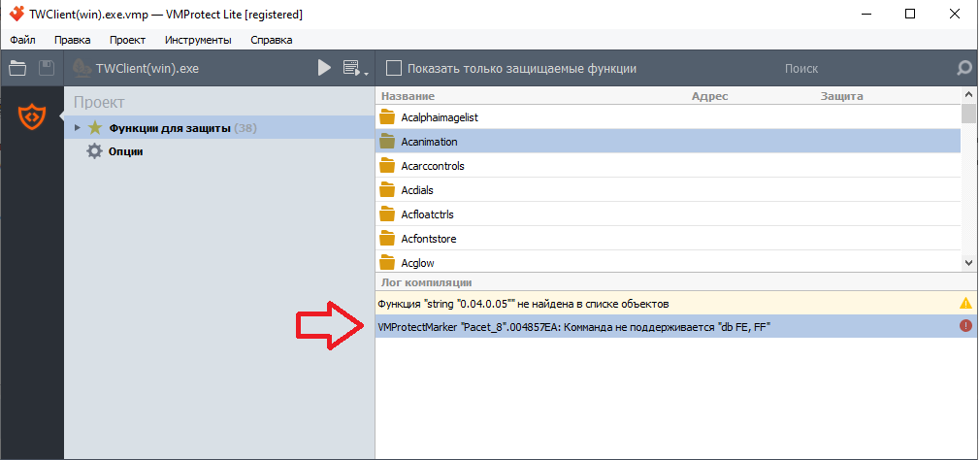Sort by the Адрес column header
The width and height of the screenshot is (980, 460).
[709, 96]
